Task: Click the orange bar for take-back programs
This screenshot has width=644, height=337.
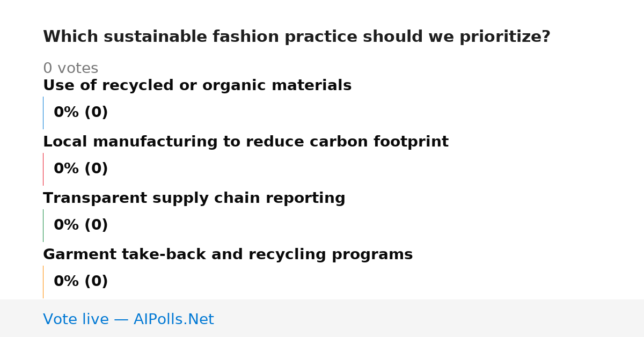Action: [43, 282]
